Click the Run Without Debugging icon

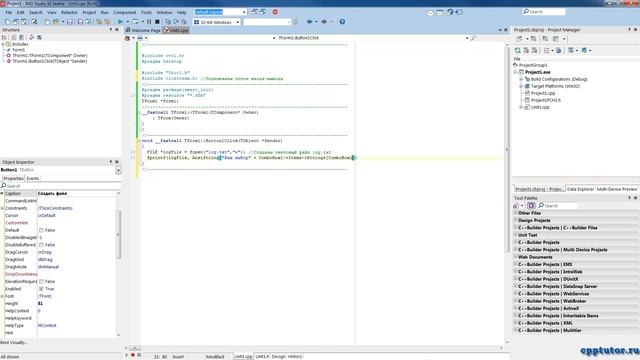tap(135, 22)
